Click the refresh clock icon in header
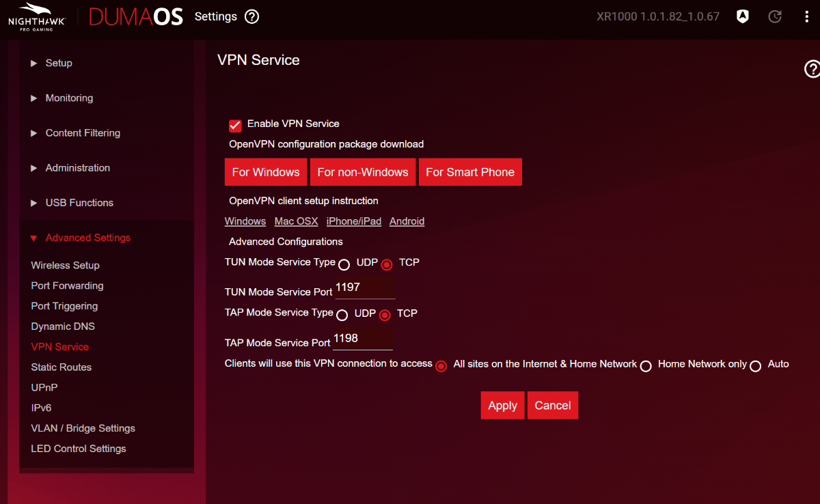Viewport: 820px width, 504px height. [775, 17]
